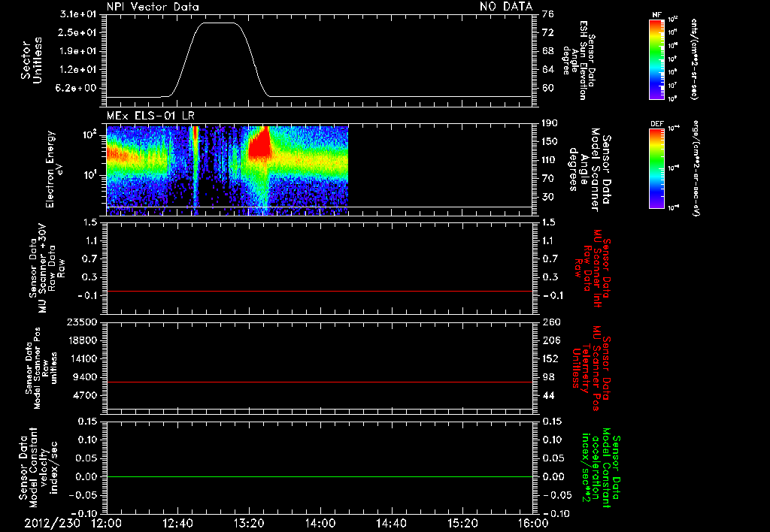This screenshot has height=532, width=770.
Task: Click the red 'MU Scanner Inh Raw Data' title
Action: pos(593,268)
